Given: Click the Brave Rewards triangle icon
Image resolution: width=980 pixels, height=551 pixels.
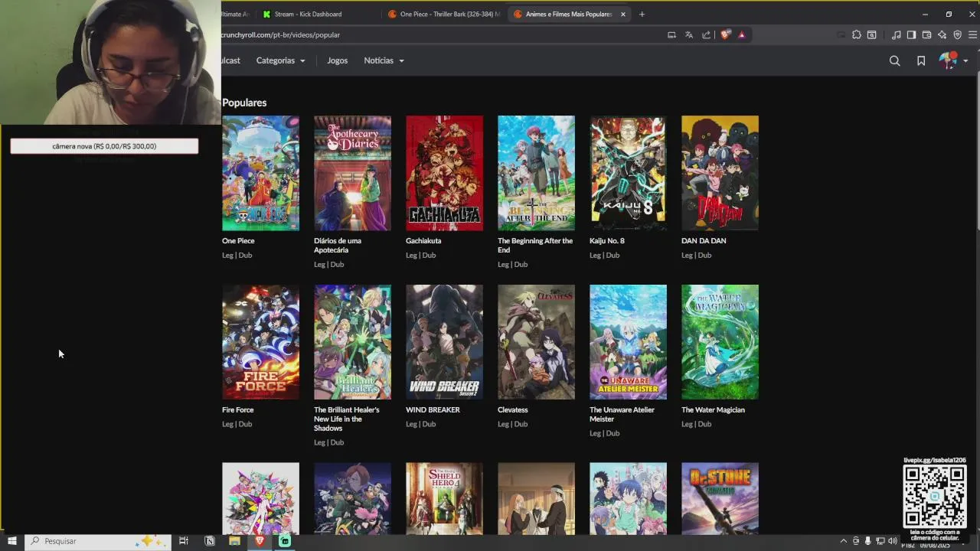Looking at the screenshot, I should [741, 34].
